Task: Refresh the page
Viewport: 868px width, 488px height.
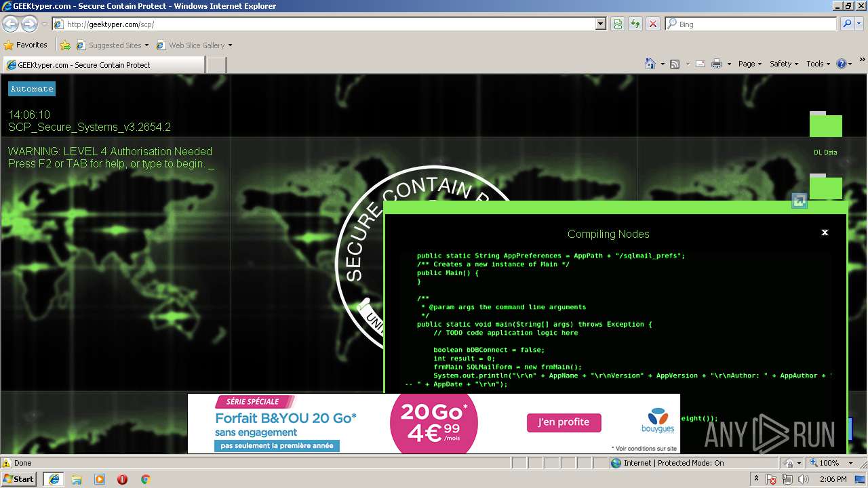Action: pyautogui.click(x=635, y=24)
